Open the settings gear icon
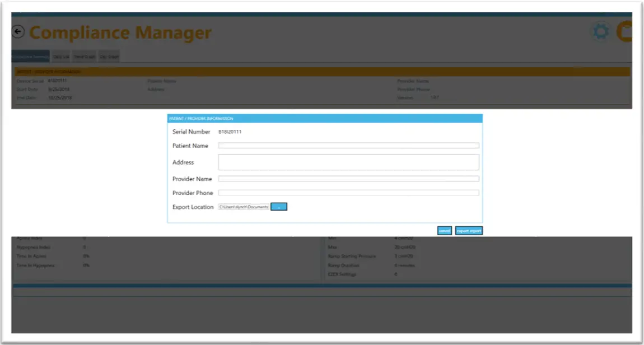Image resolution: width=644 pixels, height=345 pixels. (x=601, y=32)
